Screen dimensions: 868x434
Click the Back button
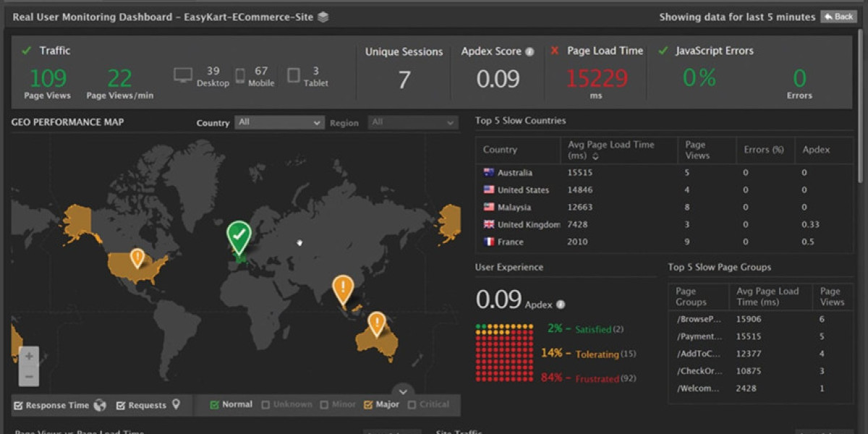pos(838,17)
